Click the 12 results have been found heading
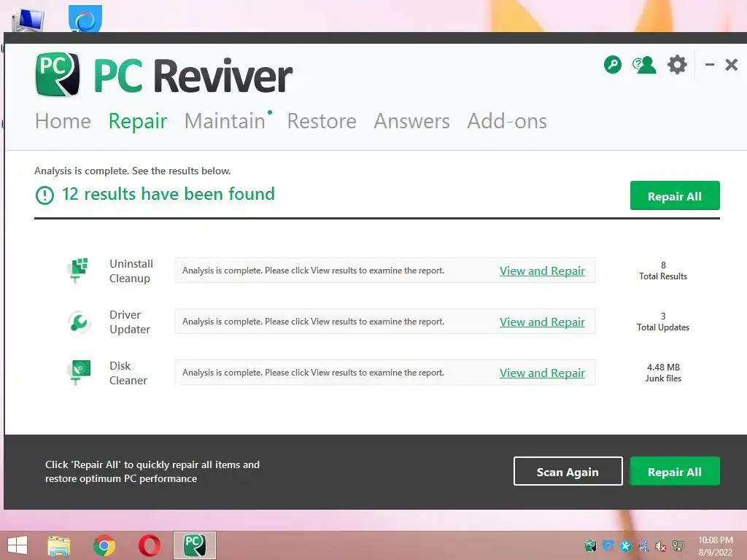 point(169,194)
